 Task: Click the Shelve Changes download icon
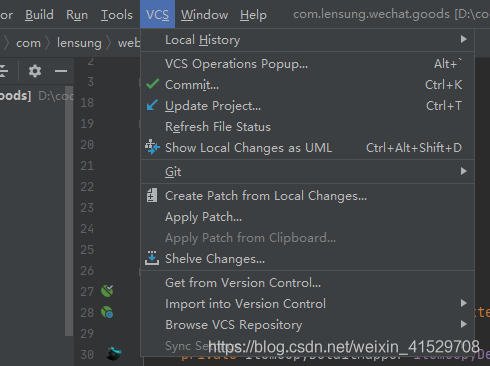tap(152, 258)
